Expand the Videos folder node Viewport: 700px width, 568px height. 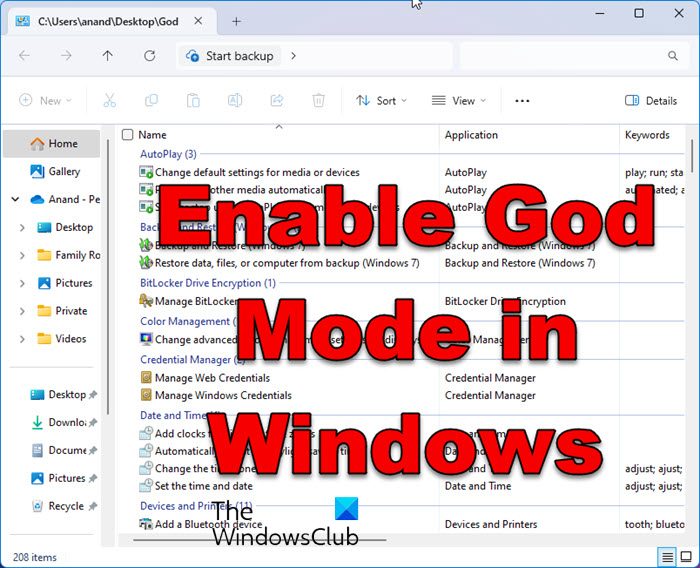pos(22,339)
